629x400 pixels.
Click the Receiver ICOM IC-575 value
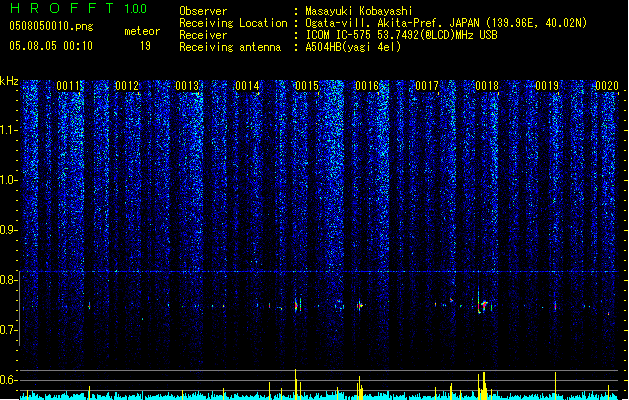pos(401,35)
